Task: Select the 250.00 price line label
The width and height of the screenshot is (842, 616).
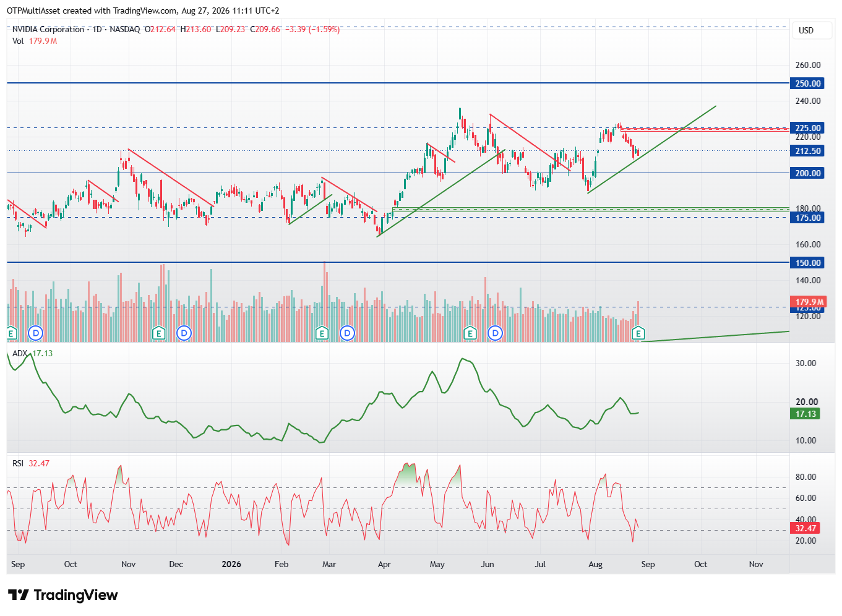Action: click(807, 83)
